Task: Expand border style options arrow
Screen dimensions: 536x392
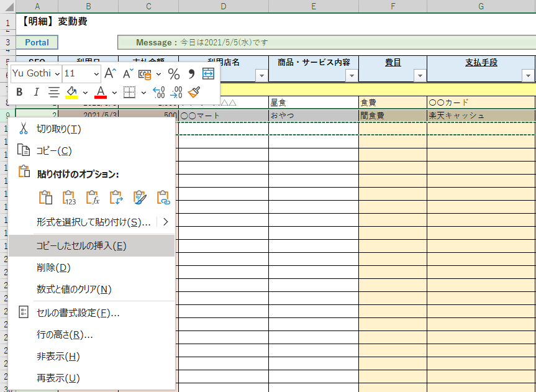Action: (x=143, y=93)
